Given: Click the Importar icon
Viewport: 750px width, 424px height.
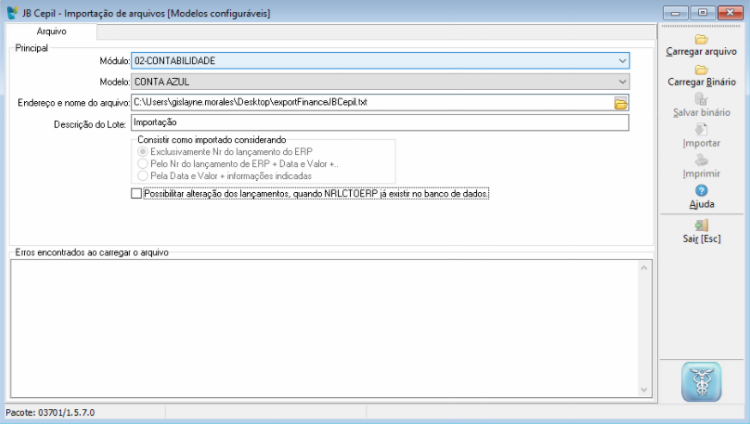Looking at the screenshot, I should (701, 130).
